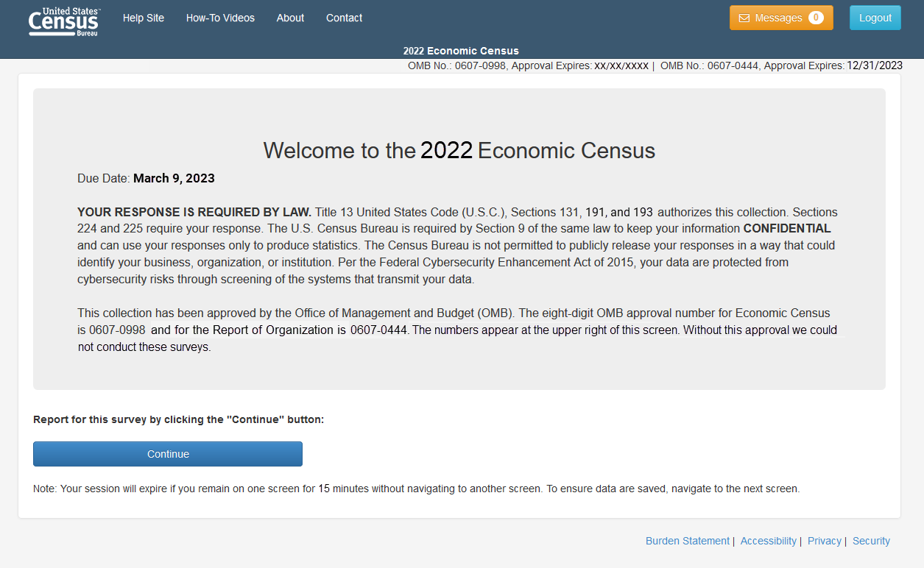The height and width of the screenshot is (568, 924).
Task: Click the xx/xx/xxxx approval expiration placeholder
Action: point(621,65)
